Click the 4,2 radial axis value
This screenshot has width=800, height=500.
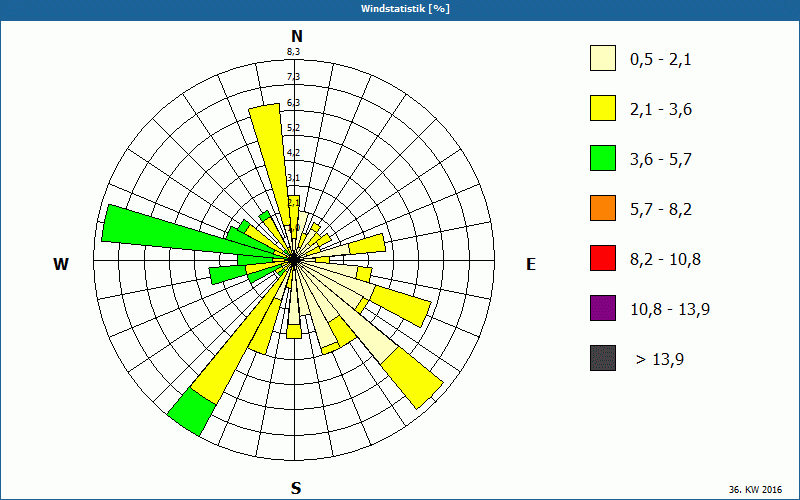[x=293, y=153]
